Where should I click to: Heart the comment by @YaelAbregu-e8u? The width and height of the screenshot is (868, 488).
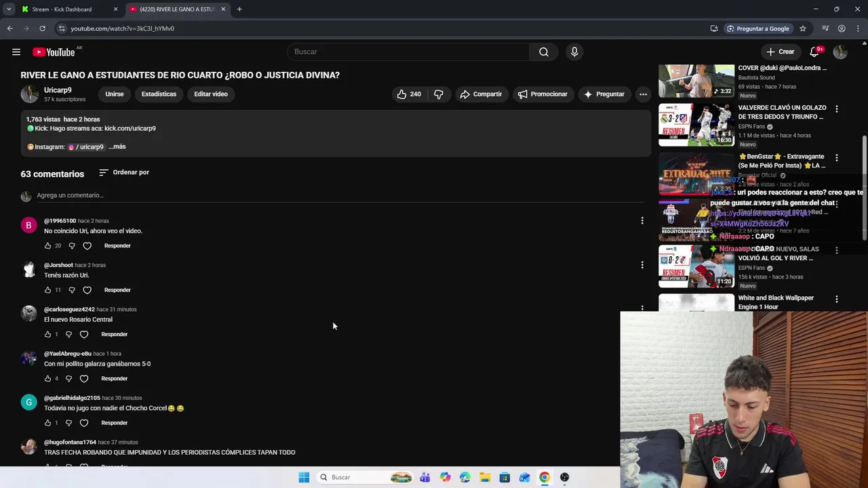pyautogui.click(x=84, y=378)
